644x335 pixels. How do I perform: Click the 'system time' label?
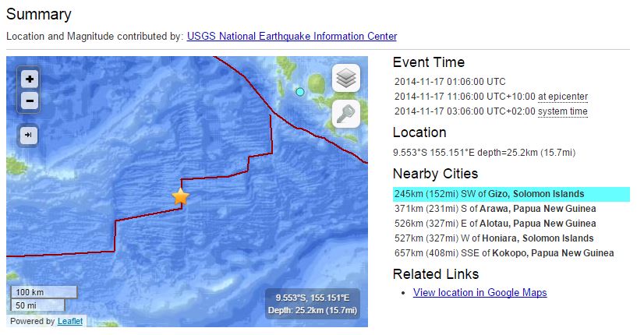(x=563, y=111)
